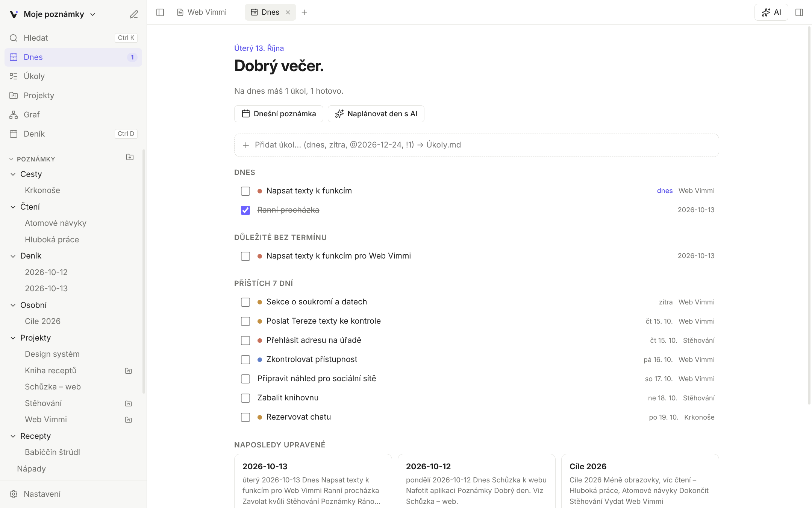Check Zabalit knihovnu task
This screenshot has height=508, width=812.
pos(245,398)
